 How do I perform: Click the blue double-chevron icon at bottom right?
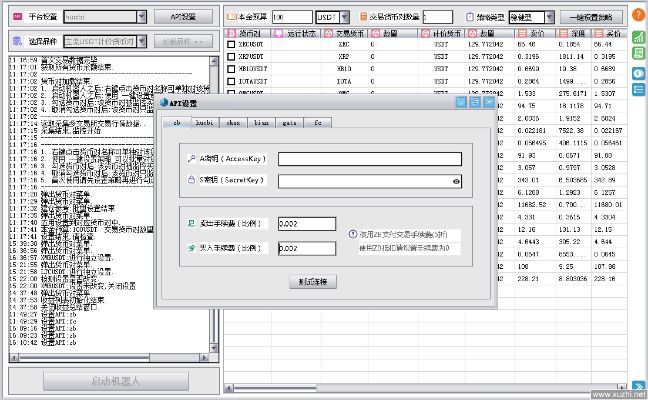pyautogui.click(x=638, y=386)
